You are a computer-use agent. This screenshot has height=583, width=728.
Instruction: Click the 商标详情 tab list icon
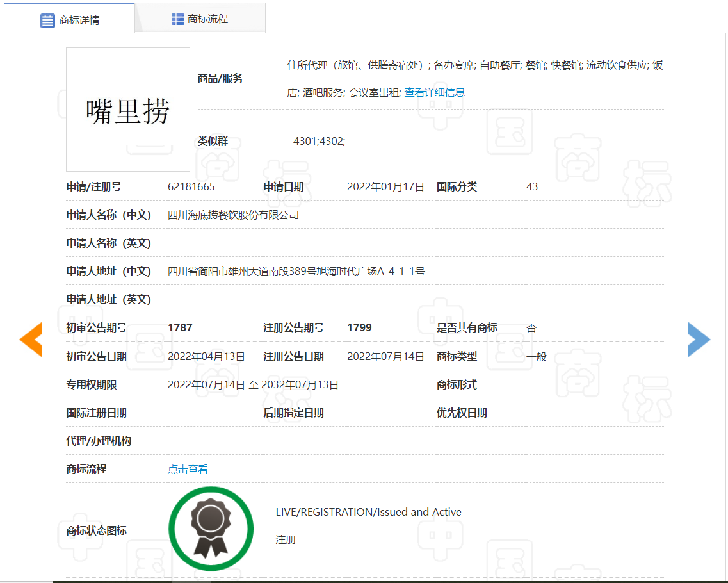click(47, 21)
